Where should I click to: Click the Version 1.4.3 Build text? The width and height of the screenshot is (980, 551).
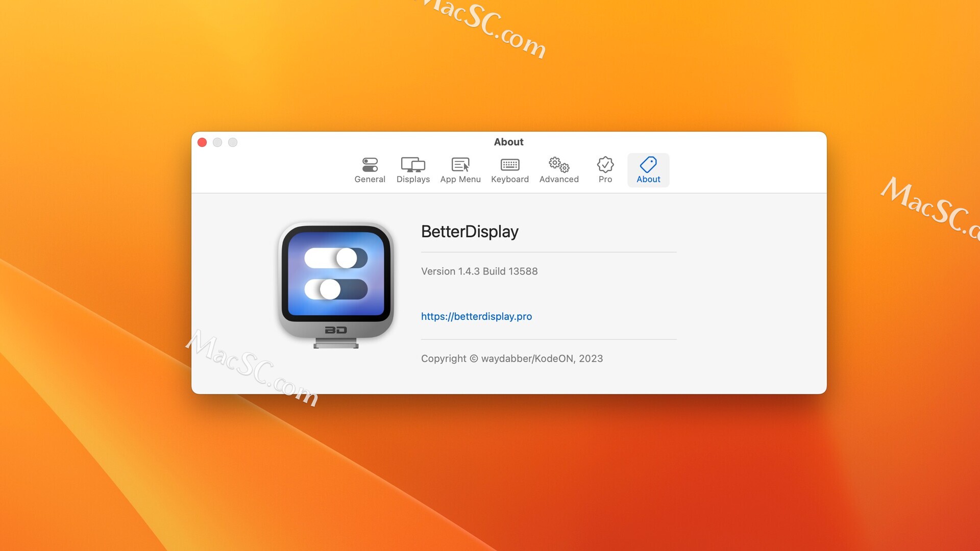point(479,271)
